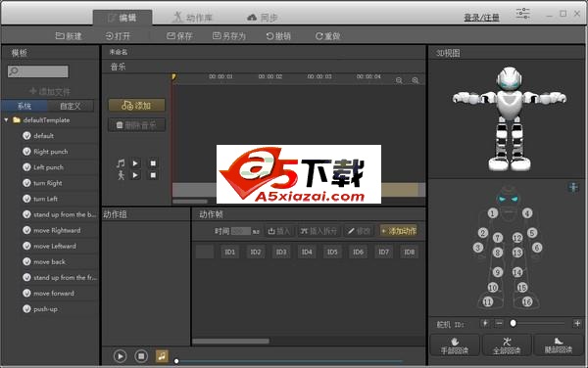The image size is (588, 368).
Task: Select the Right punch action
Action: coord(51,152)
